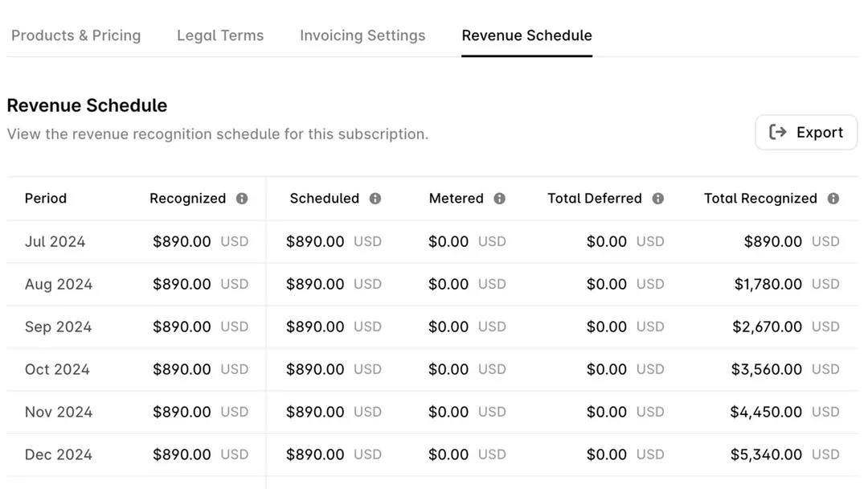Click the info icon beside Scheduled column
868x489 pixels.
375,199
